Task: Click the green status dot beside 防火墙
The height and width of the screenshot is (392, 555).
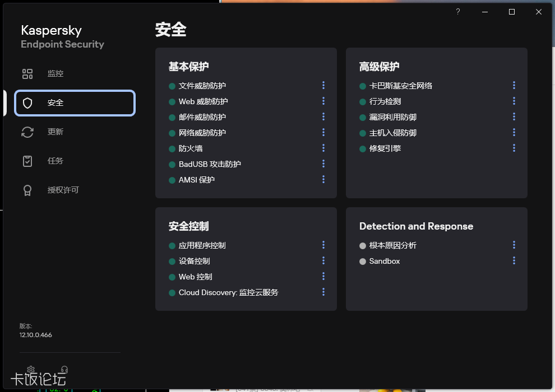Action: click(172, 149)
